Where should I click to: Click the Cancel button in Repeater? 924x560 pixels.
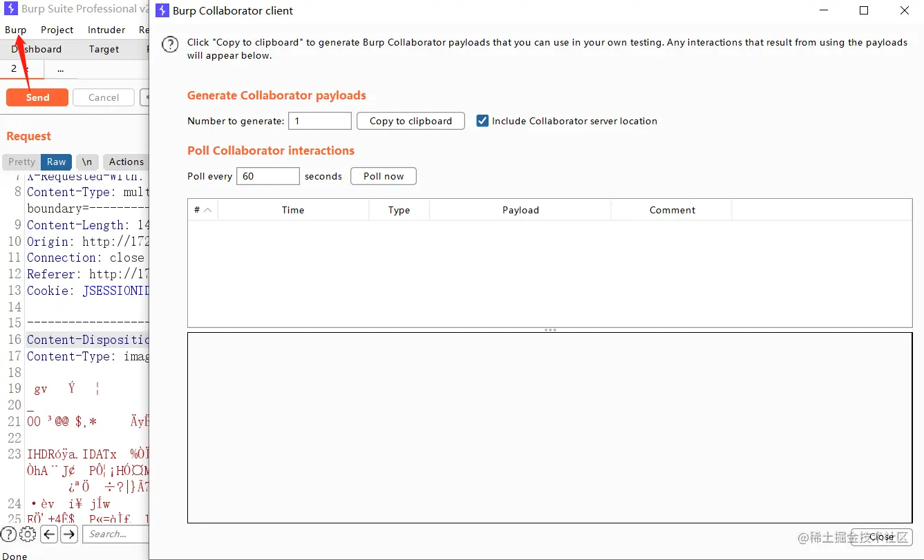(x=104, y=97)
